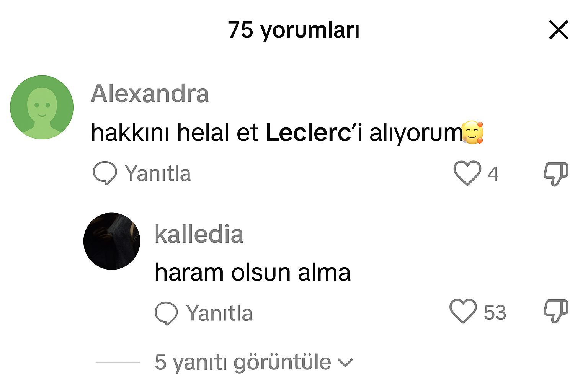Click the speech bubble icon under kalledia's reply
This screenshot has width=588, height=392.
[x=166, y=313]
